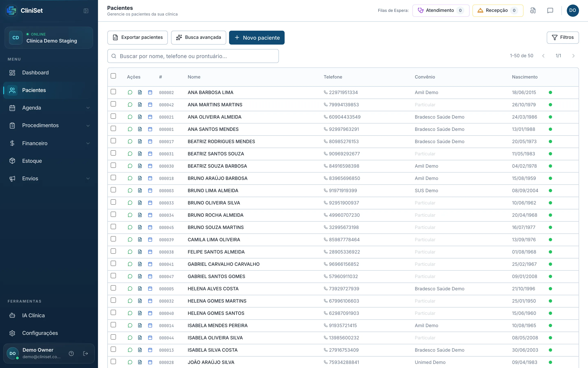This screenshot has height=368, width=588.
Task: Open patient BRUNO ROCHA ALMEIDA
Action: pyautogui.click(x=216, y=215)
